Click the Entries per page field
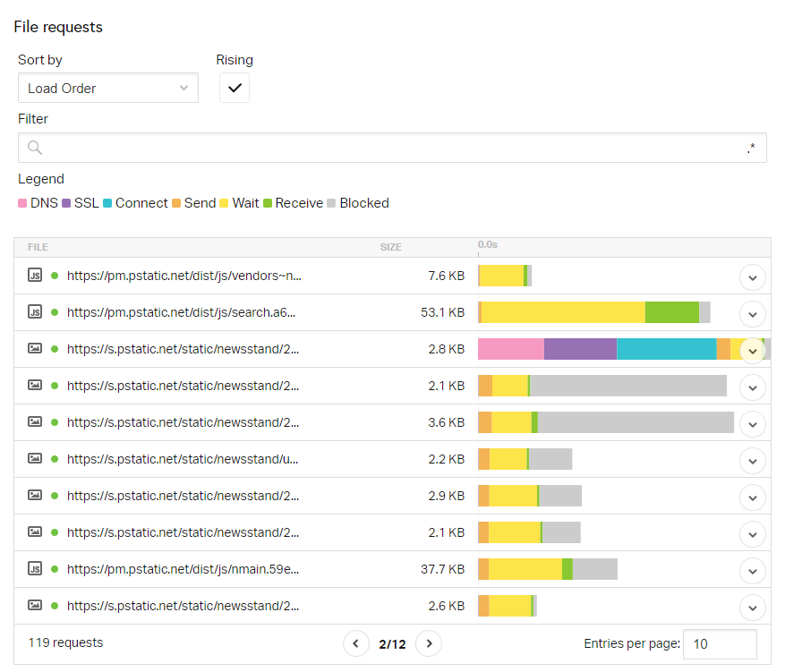This screenshot has height=672, width=785. click(720, 644)
